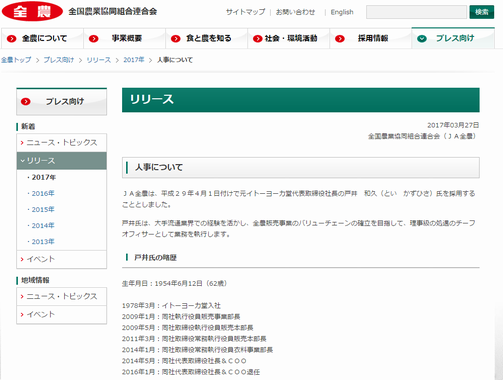Screen dimensions: 503x380
Task: Open 社会・環境活動 navigation menu
Action: (x=289, y=38)
